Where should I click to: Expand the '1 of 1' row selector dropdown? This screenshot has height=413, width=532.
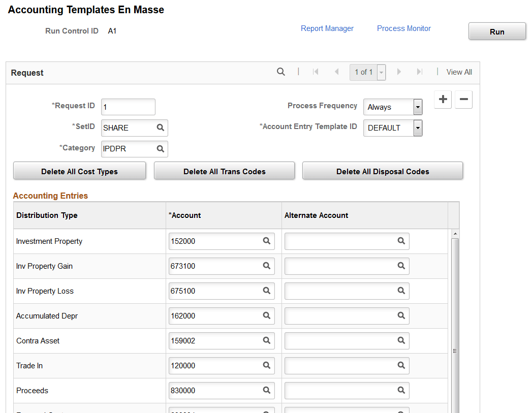pos(380,72)
